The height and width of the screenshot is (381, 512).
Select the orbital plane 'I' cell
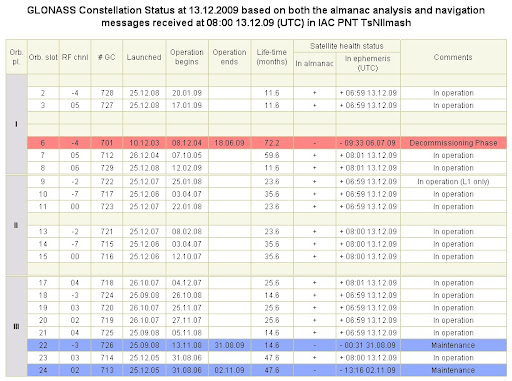pyautogui.click(x=16, y=124)
